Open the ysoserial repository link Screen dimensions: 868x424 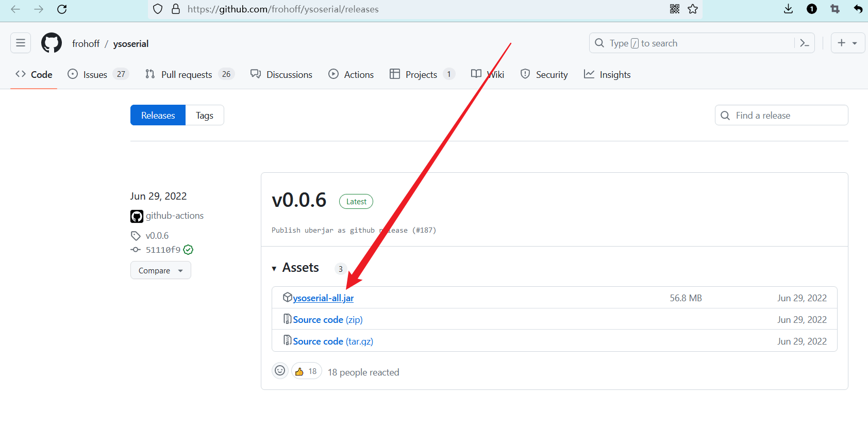coord(131,44)
